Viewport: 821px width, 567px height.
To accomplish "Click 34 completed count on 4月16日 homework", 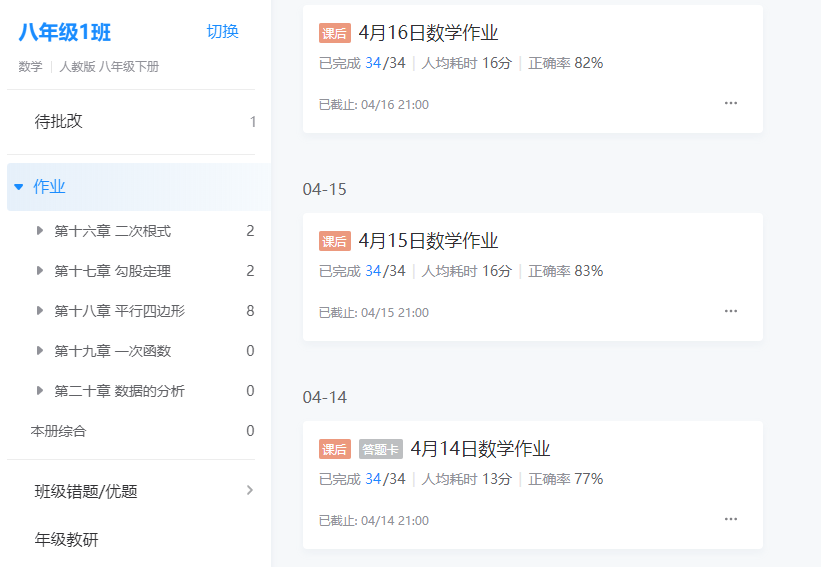I will (x=373, y=63).
